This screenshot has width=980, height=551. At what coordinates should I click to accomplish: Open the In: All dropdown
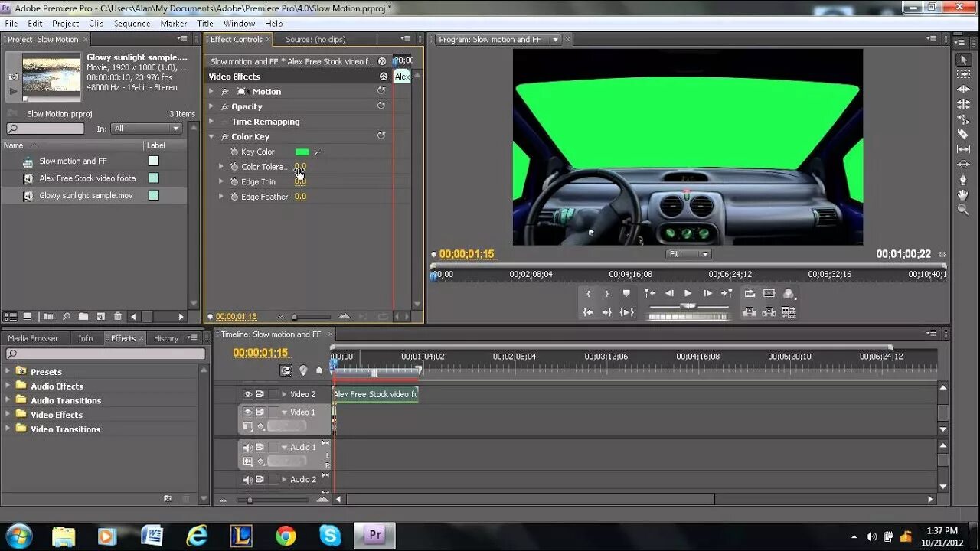[x=145, y=129]
